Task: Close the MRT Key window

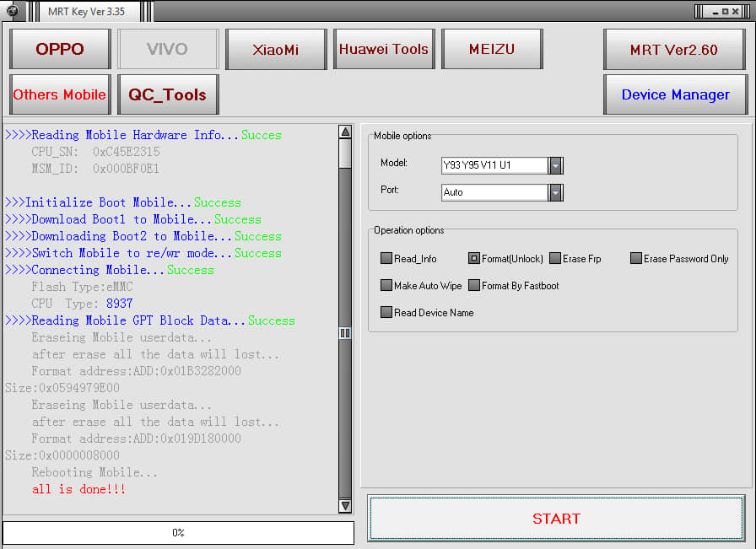Action: click(735, 12)
